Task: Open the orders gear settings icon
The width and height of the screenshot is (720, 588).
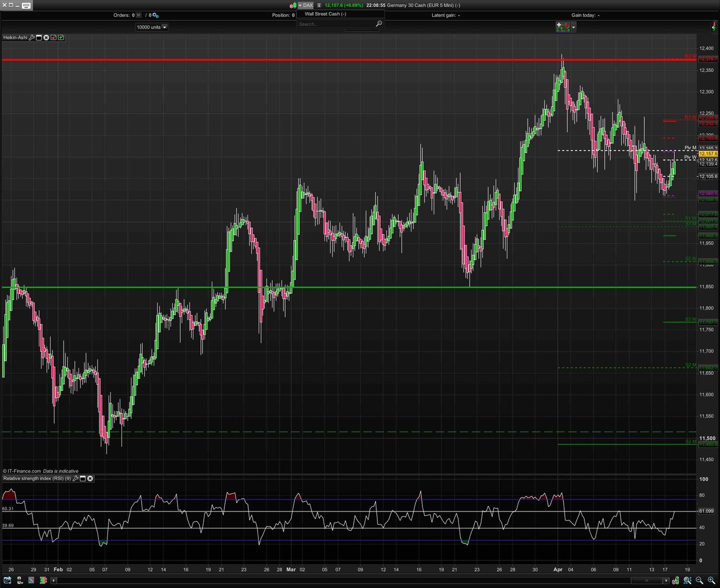Action: pyautogui.click(x=155, y=15)
